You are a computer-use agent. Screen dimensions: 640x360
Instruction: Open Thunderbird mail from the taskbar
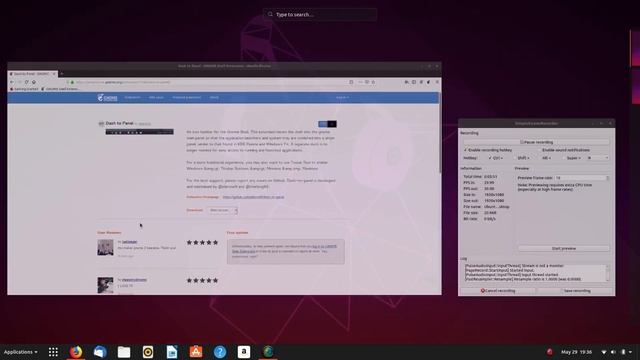tap(100, 352)
